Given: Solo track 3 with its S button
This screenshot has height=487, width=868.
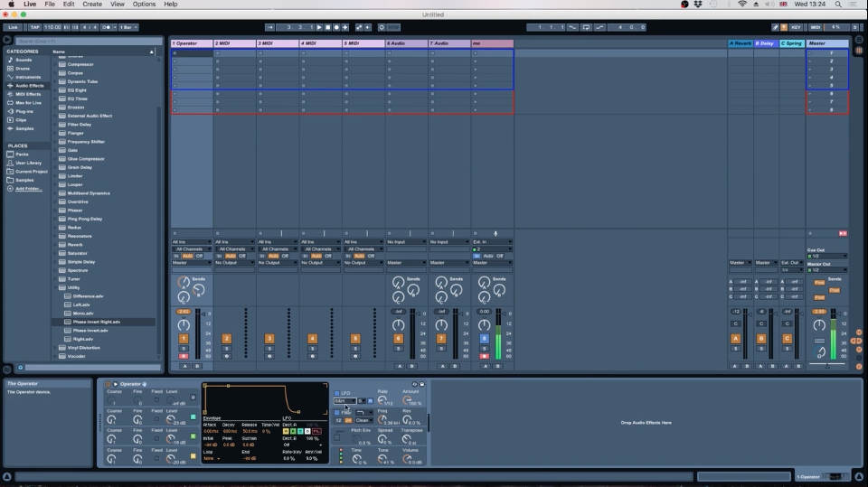Looking at the screenshot, I should 269,349.
